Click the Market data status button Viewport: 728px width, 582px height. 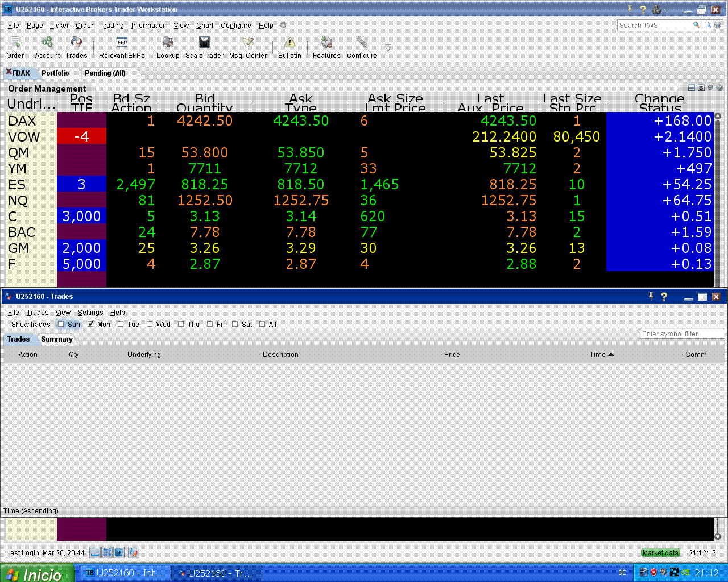[660, 552]
